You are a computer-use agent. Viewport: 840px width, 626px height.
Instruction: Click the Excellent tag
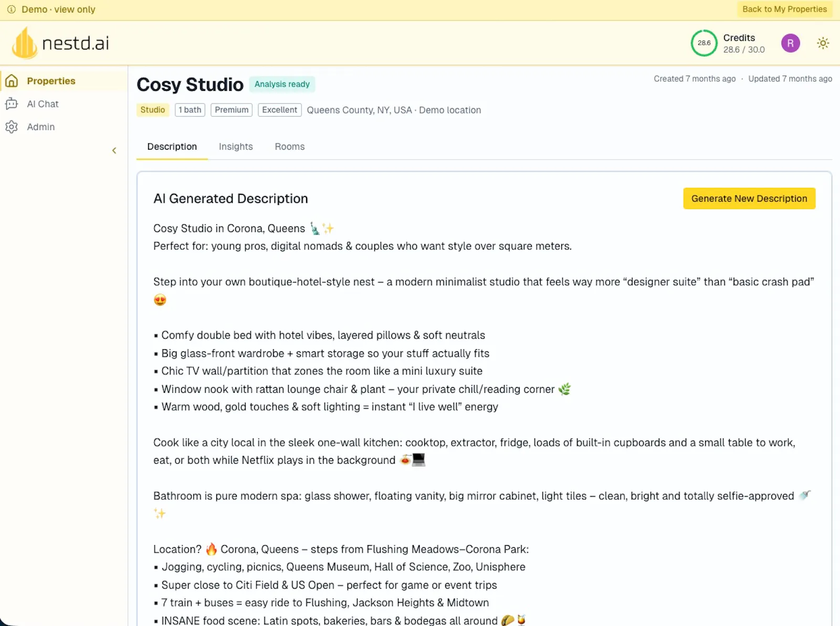click(x=280, y=110)
